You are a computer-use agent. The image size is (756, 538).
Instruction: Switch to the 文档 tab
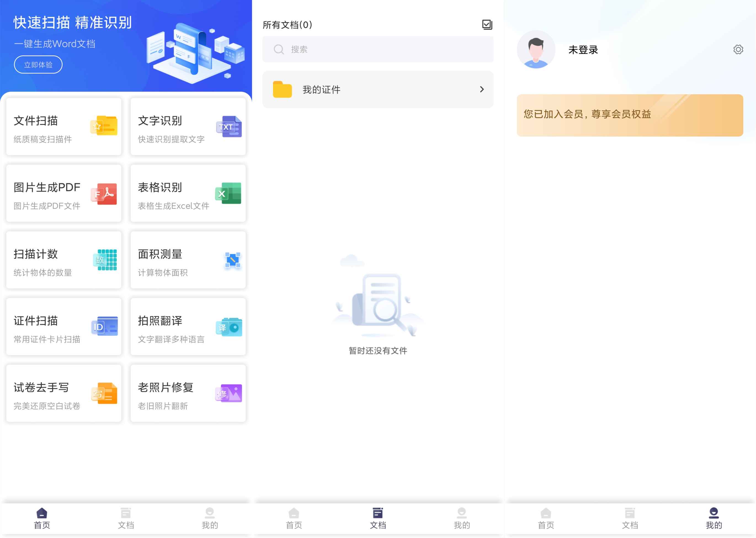point(377,517)
